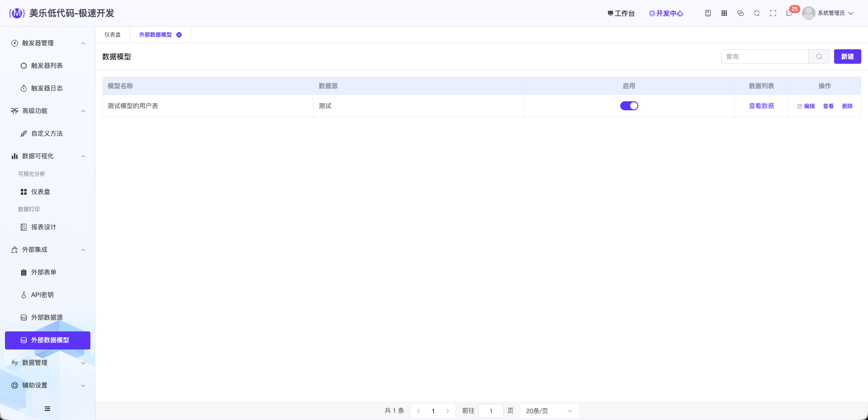Collapse the 触发器管理 menu group
Image resolution: width=868 pixels, height=420 pixels.
(x=47, y=43)
